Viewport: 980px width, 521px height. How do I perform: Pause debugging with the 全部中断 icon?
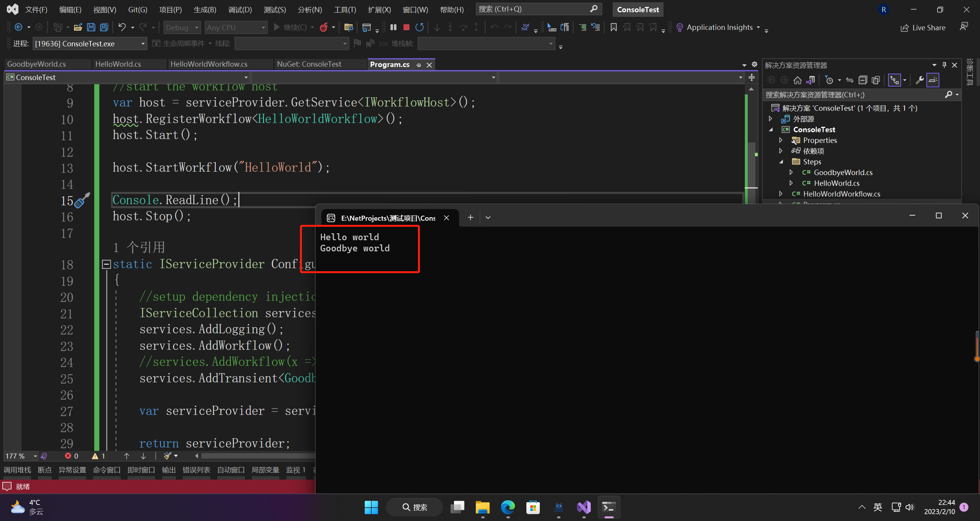pos(393,27)
